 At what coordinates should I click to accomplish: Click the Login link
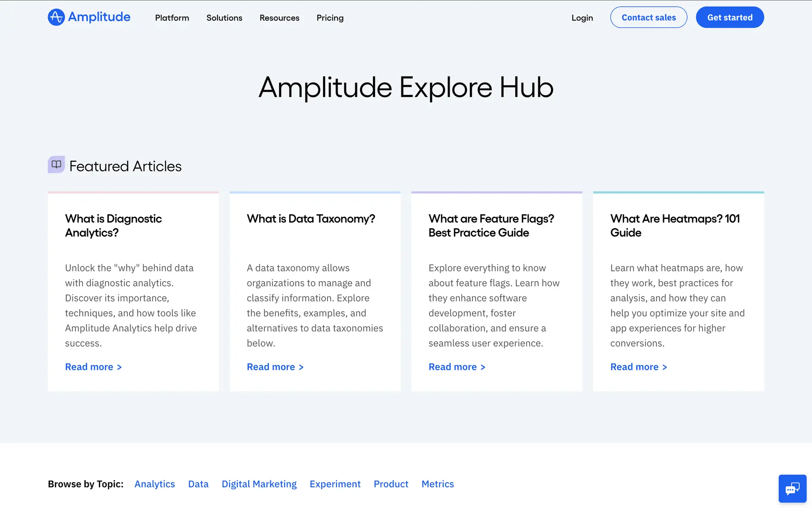(x=582, y=18)
